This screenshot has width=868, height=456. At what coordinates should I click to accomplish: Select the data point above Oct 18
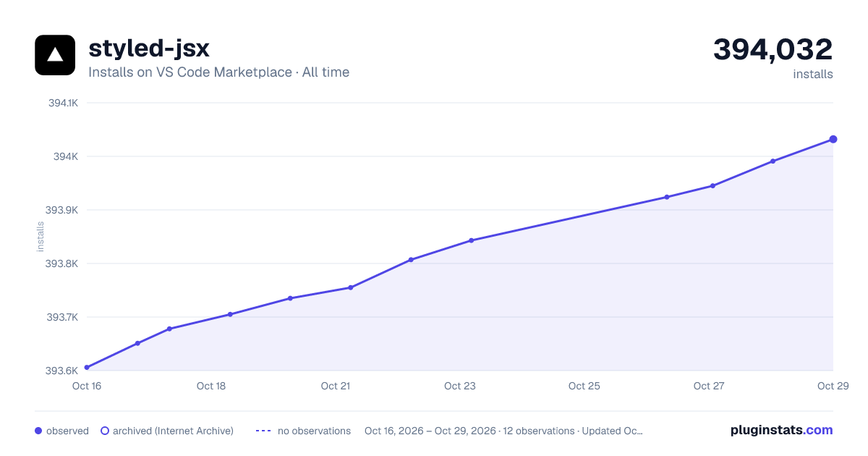(x=230, y=314)
